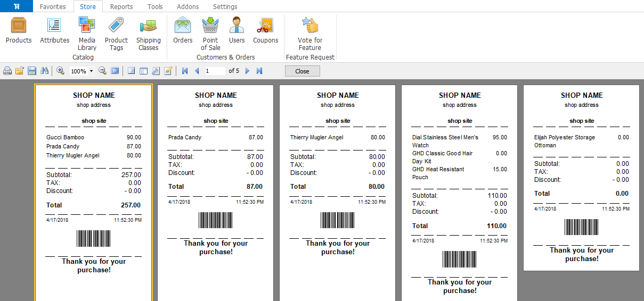Screen dimensions: 644x301
Task: Click the shopping cart application menu button
Action: pos(17,6)
